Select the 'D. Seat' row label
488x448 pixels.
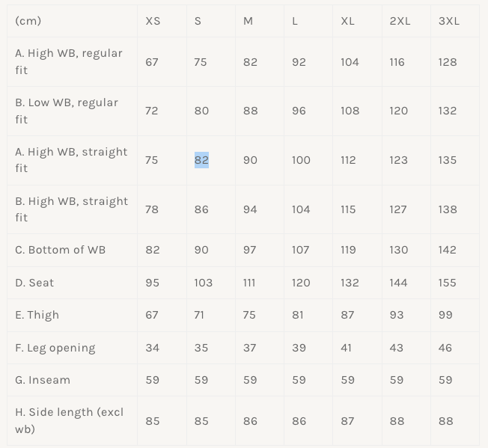point(34,283)
